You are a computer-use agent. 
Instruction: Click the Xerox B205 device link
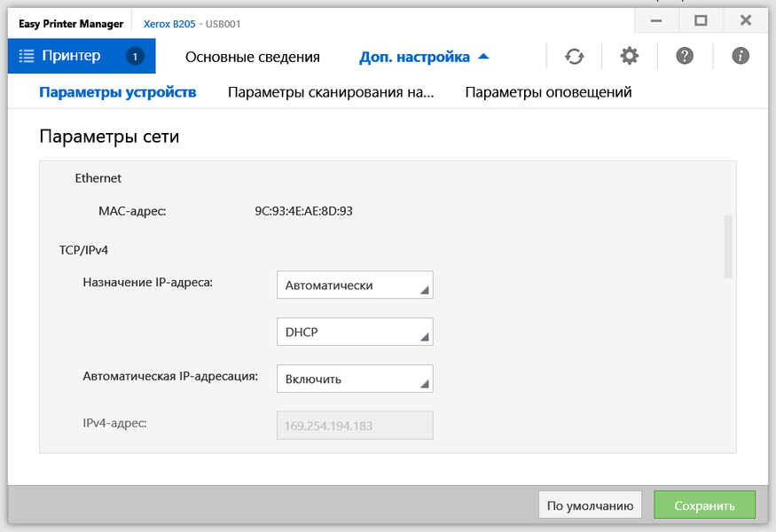click(x=169, y=24)
